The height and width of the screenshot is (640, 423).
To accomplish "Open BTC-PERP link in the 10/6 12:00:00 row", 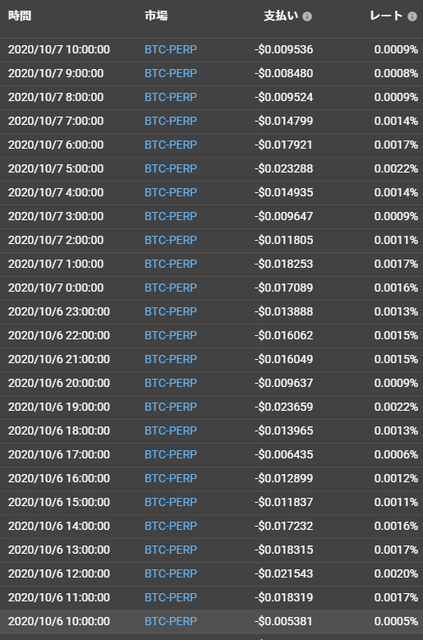I will tap(171, 573).
